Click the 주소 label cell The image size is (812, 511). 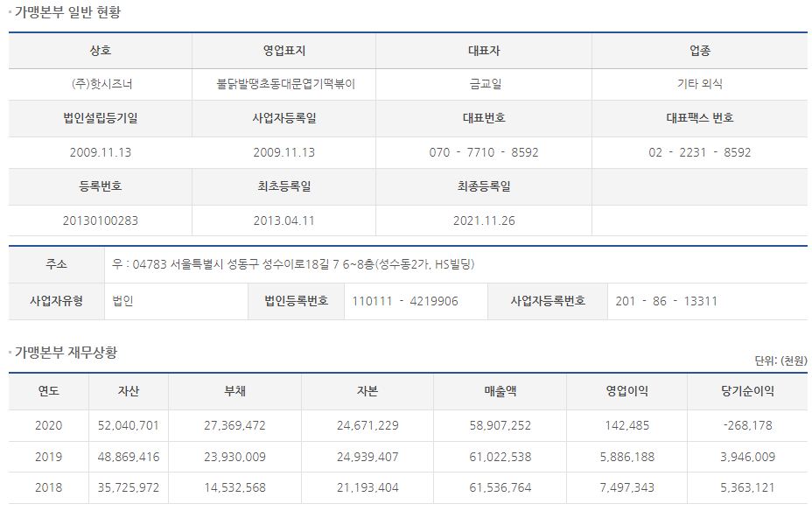coord(57,264)
